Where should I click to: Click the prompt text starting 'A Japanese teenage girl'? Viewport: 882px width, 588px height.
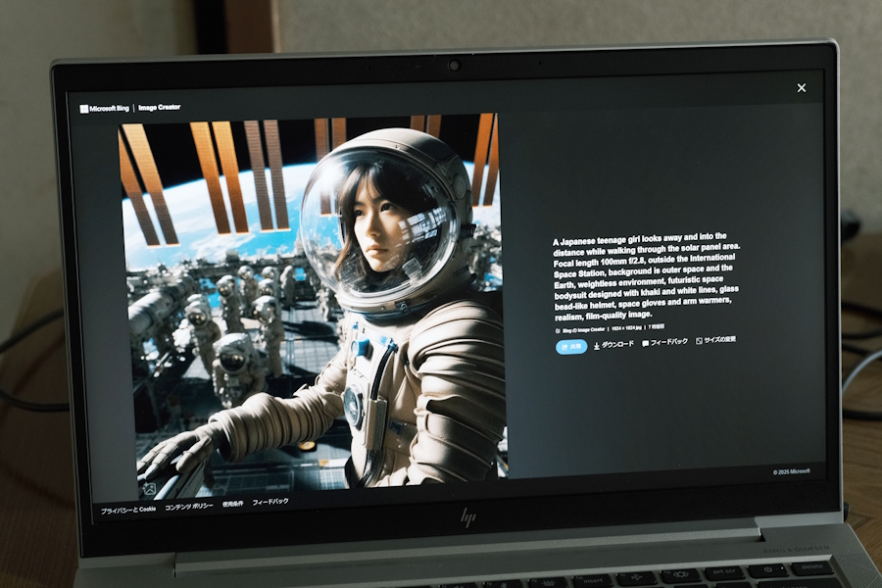[x=647, y=276]
